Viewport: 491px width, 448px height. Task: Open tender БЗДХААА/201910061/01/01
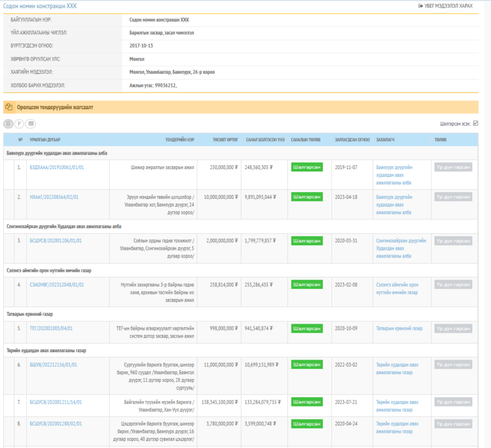coord(57,167)
